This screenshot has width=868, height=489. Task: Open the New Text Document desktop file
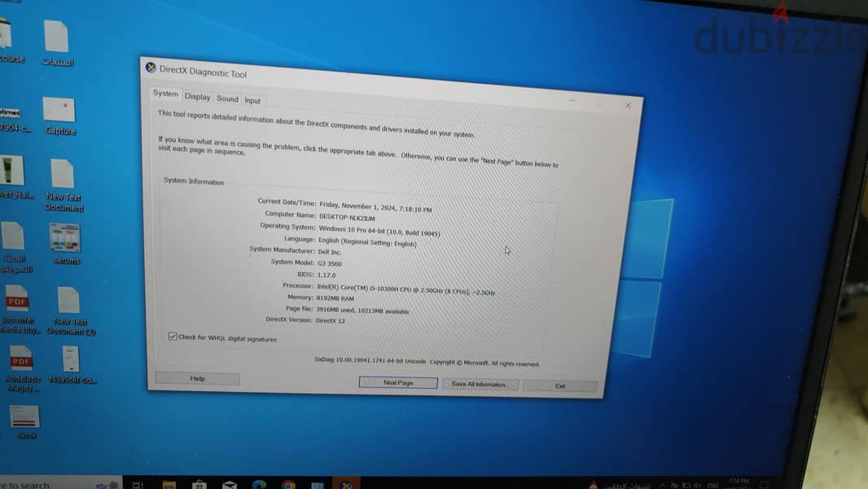pyautogui.click(x=64, y=186)
